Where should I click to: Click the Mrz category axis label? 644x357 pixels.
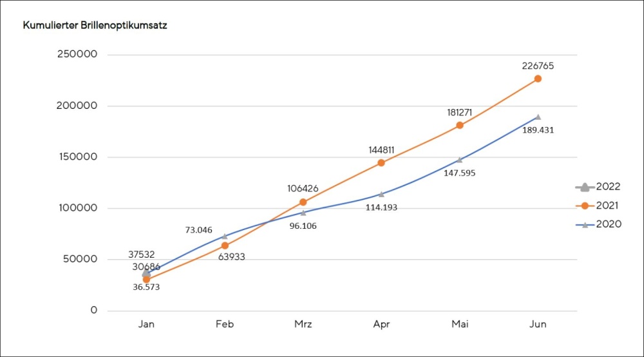[303, 324]
